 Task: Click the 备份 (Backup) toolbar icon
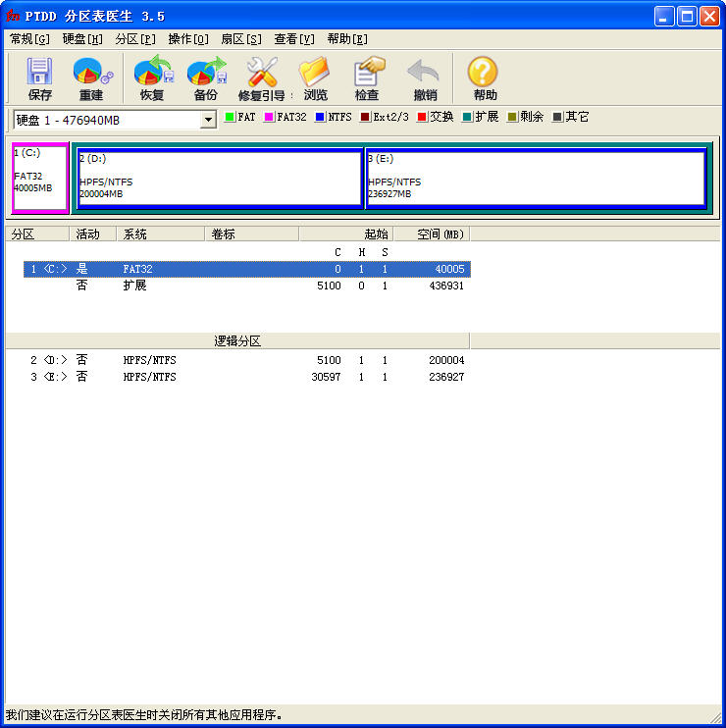206,73
